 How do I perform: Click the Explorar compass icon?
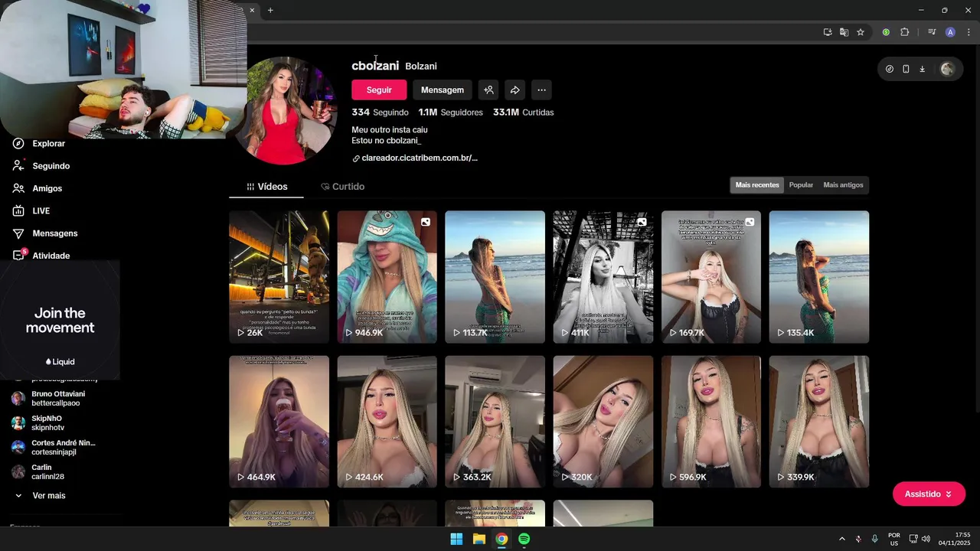18,143
